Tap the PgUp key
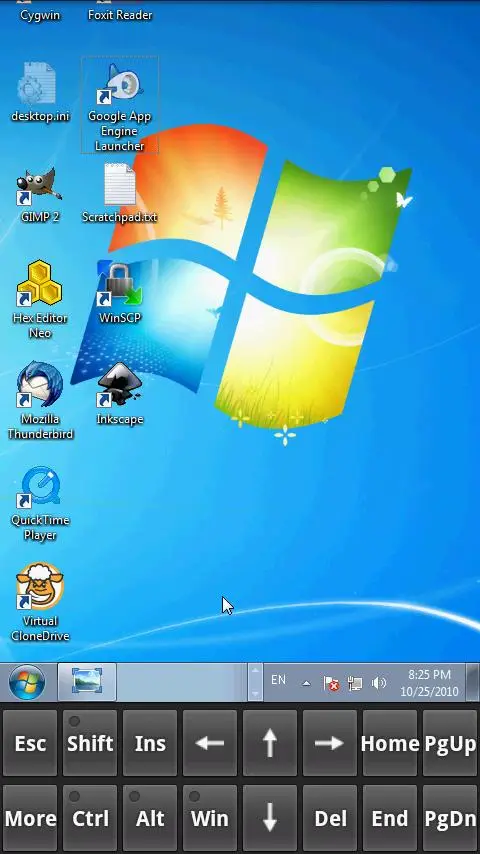Screen dimensions: 480x854 coord(450,743)
